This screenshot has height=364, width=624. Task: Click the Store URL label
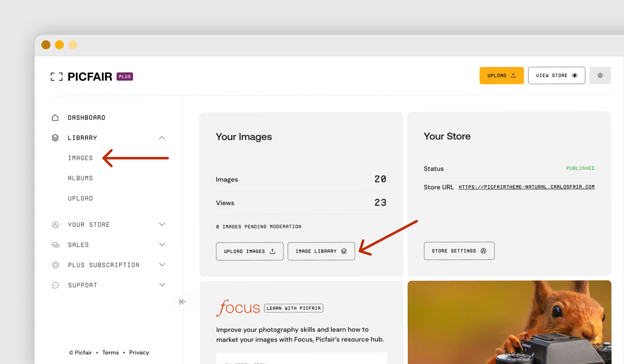click(439, 187)
